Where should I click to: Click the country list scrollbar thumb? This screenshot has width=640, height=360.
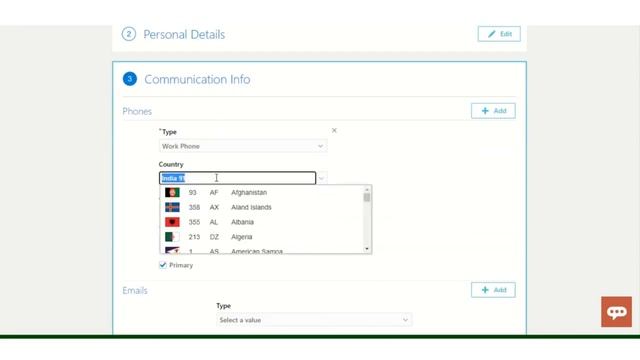(x=367, y=197)
